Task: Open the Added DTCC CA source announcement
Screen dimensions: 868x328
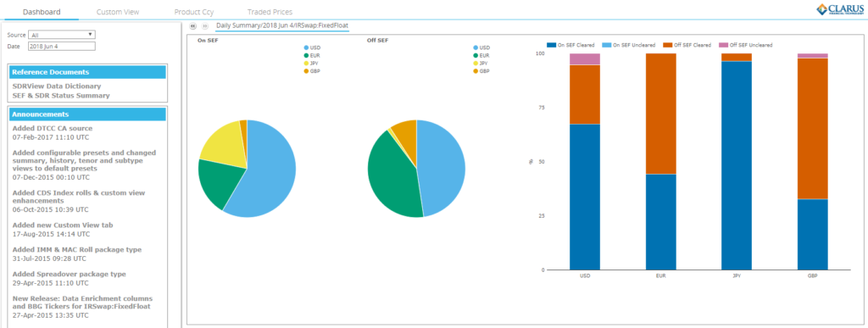Action: (x=53, y=128)
